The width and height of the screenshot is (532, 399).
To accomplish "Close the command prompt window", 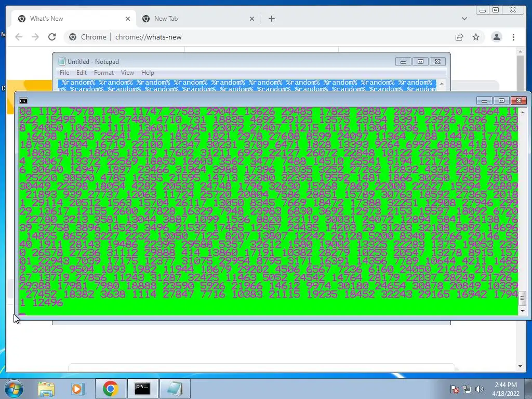I will click(x=519, y=101).
